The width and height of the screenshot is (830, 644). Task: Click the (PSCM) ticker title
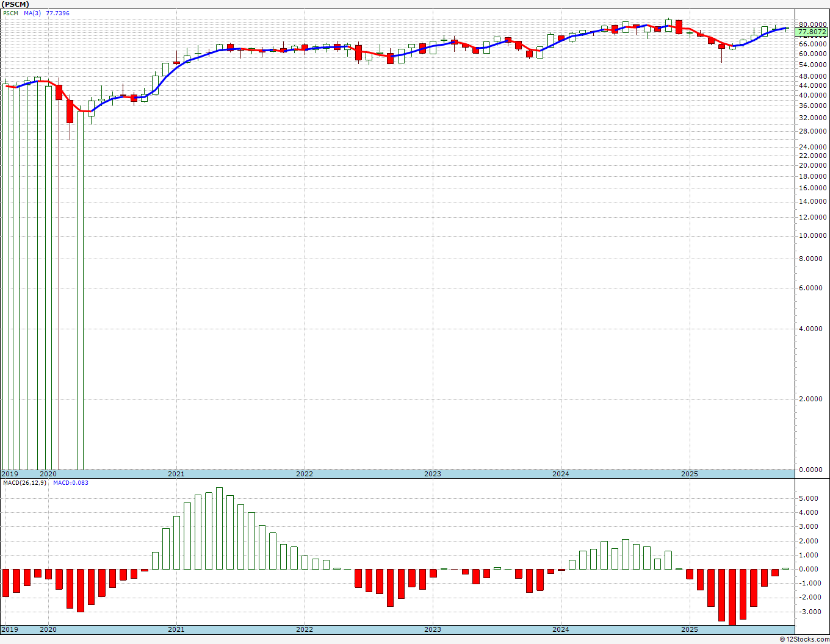[x=15, y=4]
